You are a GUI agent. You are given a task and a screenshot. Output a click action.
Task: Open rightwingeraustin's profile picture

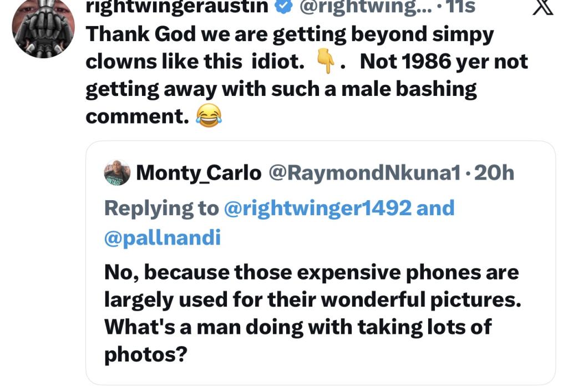43,28
